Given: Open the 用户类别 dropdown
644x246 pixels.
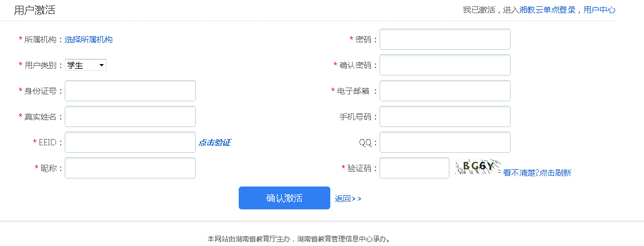Looking at the screenshot, I should [86, 65].
